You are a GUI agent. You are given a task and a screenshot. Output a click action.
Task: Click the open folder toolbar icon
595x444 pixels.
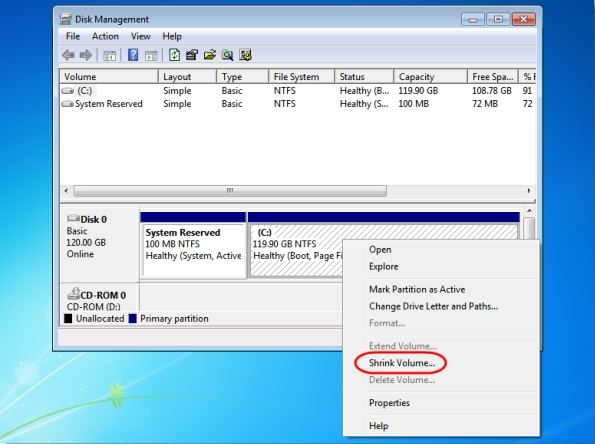(209, 55)
